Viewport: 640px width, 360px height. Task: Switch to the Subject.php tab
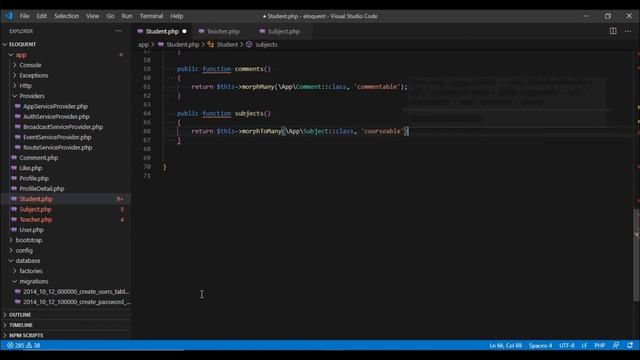284,31
